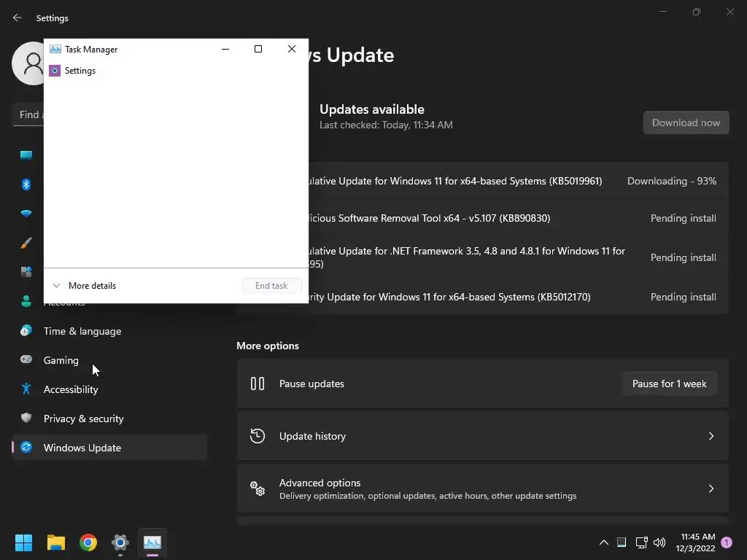The width and height of the screenshot is (747, 560).
Task: Open volume control in the system tray
Action: click(x=659, y=542)
